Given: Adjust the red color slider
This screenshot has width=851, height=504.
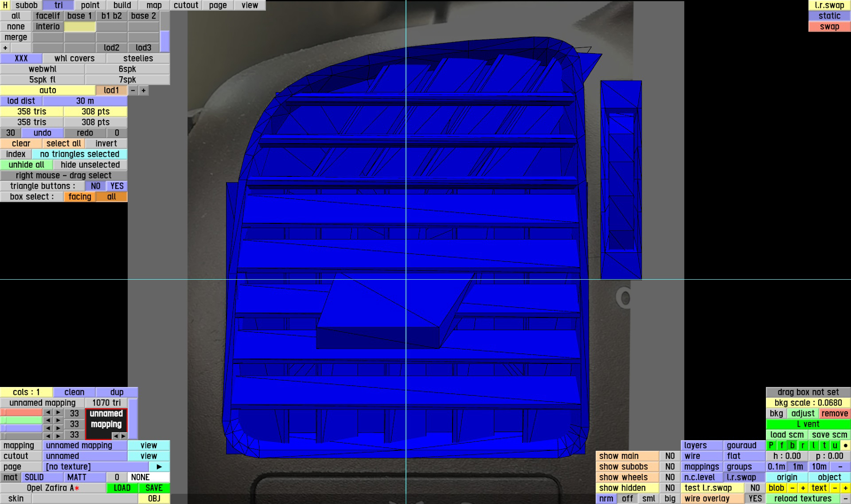Looking at the screenshot, I should tap(21, 413).
